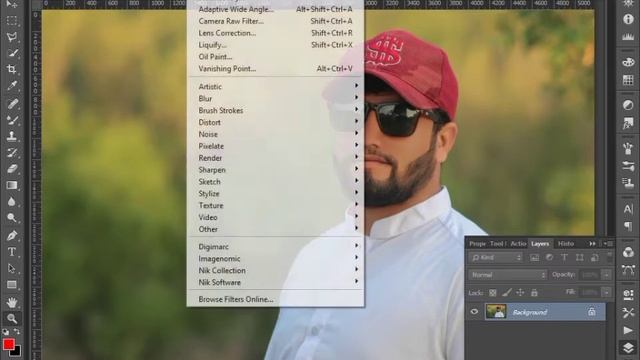640x360 pixels.
Task: Open the Opacity slider dropdown arrow
Action: [x=607, y=275]
